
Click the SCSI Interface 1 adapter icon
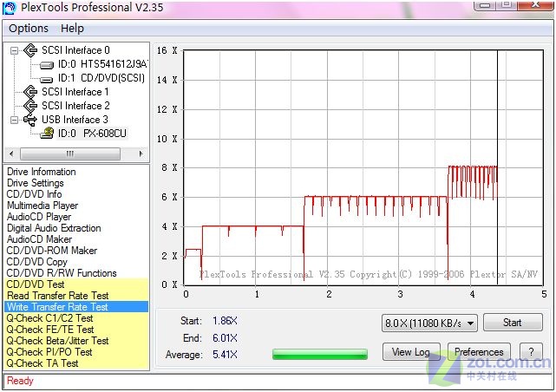pyautogui.click(x=30, y=92)
